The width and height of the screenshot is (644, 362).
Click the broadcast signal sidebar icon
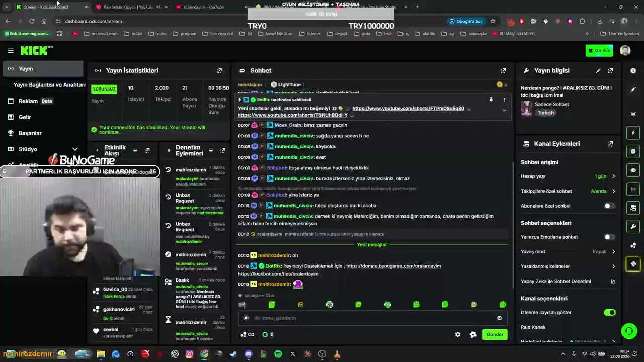click(633, 189)
